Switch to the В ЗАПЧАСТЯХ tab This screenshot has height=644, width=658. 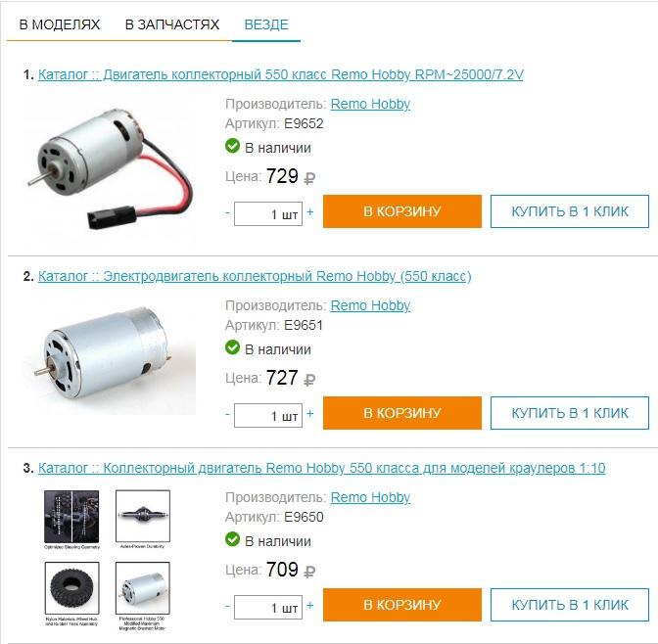(x=172, y=24)
